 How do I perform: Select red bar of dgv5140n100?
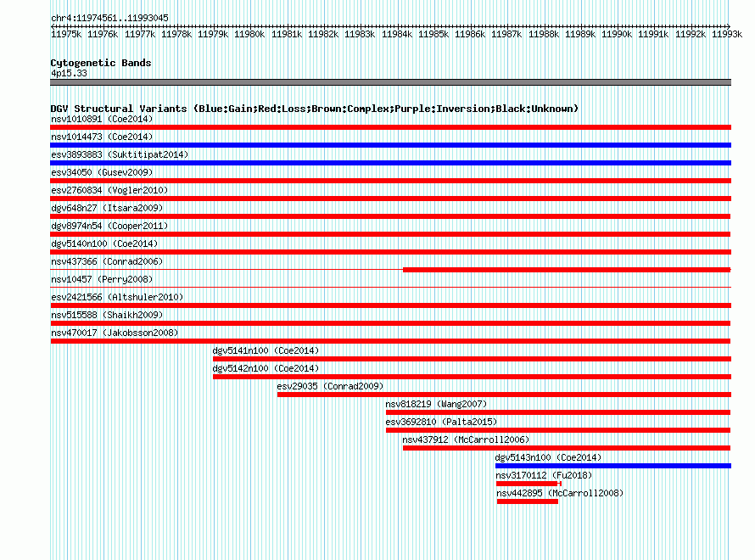[x=390, y=252]
